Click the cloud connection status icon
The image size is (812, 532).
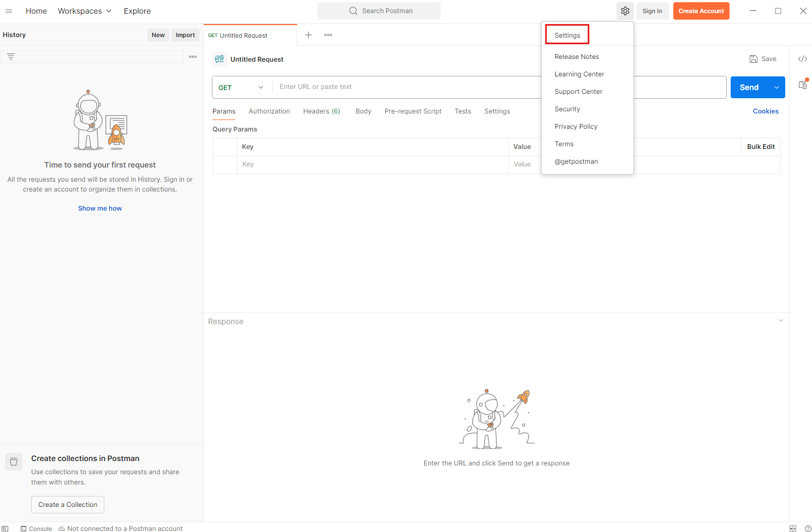tap(62, 529)
